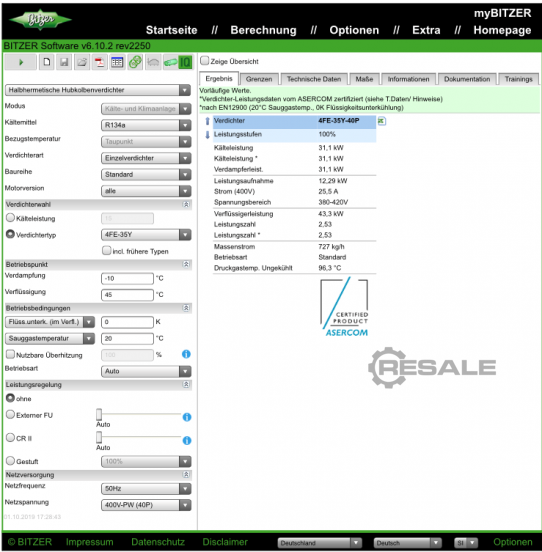Click the Save floppy disk icon

(64, 62)
